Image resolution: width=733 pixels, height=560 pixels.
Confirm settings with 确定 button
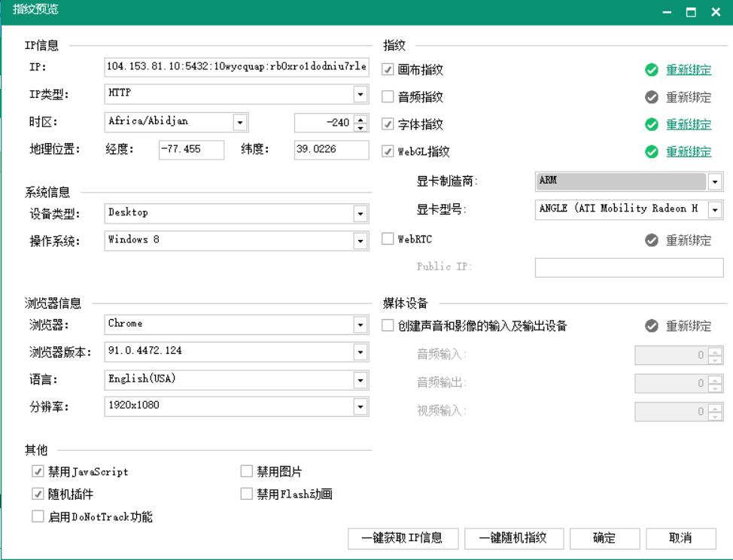[x=604, y=538]
